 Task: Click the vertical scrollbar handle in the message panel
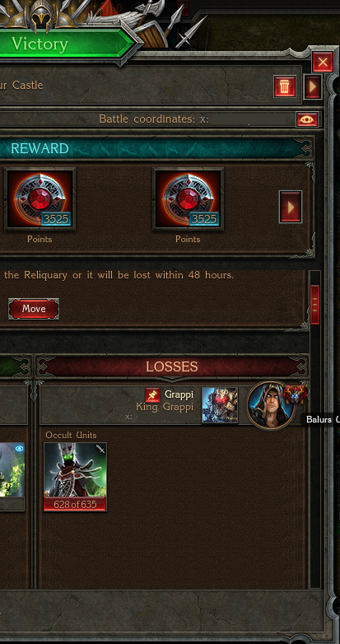[x=315, y=306]
